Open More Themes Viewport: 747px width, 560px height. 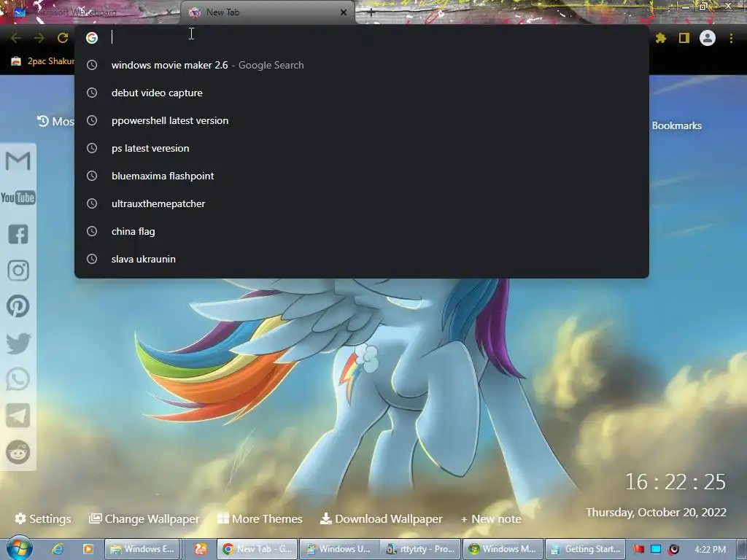point(260,518)
